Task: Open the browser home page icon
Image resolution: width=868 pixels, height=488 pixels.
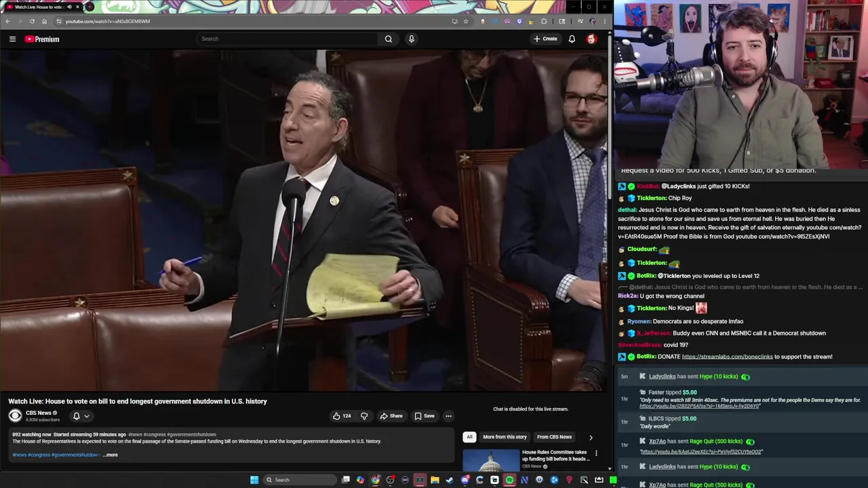Action: [x=44, y=21]
